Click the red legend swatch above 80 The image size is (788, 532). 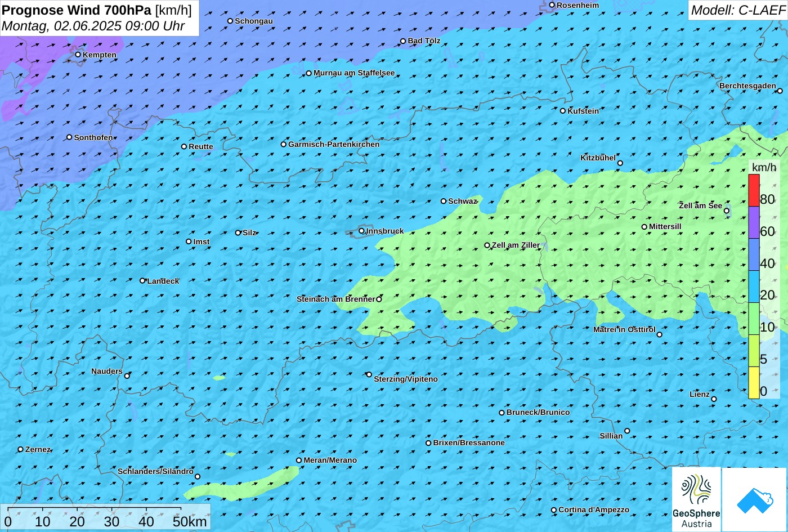click(x=754, y=190)
